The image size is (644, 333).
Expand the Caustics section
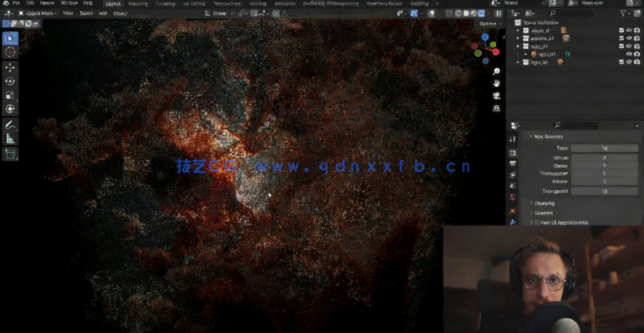[544, 212]
